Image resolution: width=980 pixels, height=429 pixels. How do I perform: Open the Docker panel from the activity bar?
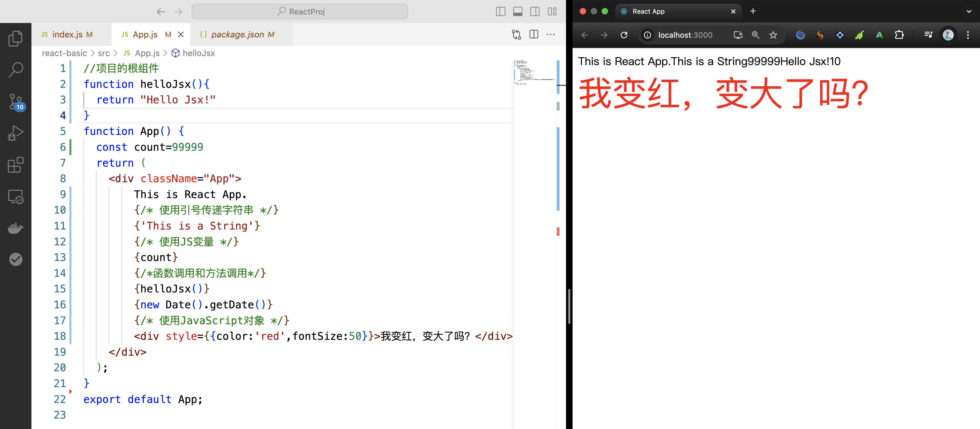(16, 228)
